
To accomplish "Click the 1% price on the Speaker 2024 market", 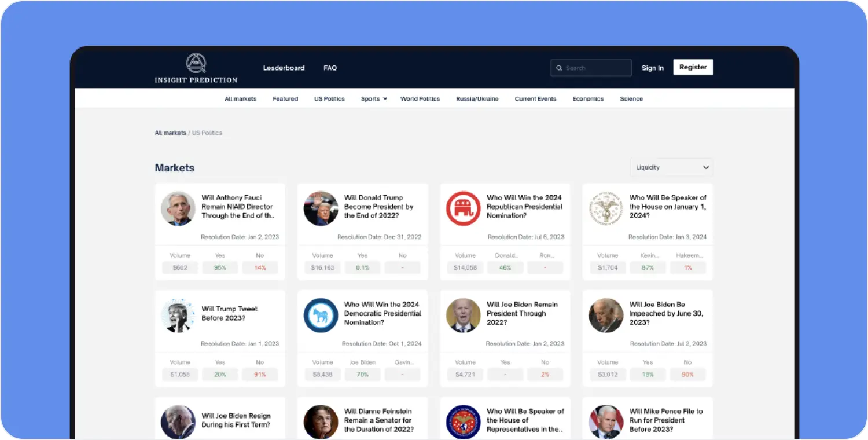I will (688, 267).
